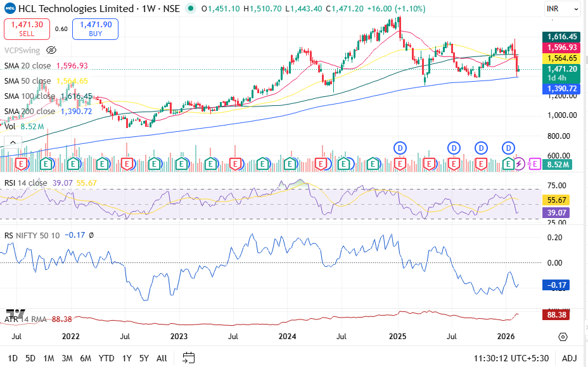588x367 pixels.
Task: Select the SMA 20 close legend
Action: 27,66
